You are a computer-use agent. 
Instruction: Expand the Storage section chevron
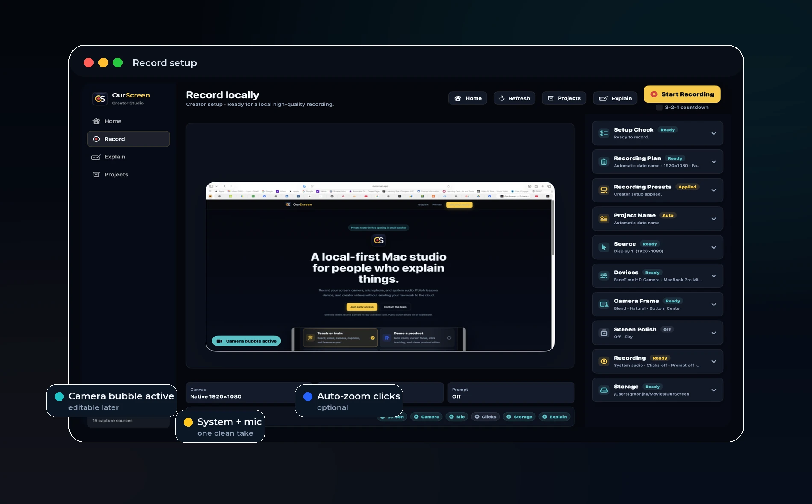click(x=714, y=390)
